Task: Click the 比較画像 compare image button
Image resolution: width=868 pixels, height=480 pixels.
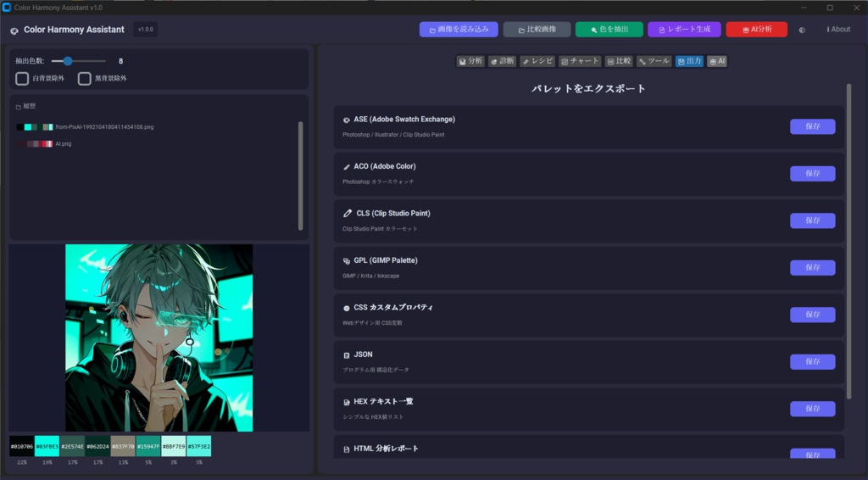Action: coord(537,30)
